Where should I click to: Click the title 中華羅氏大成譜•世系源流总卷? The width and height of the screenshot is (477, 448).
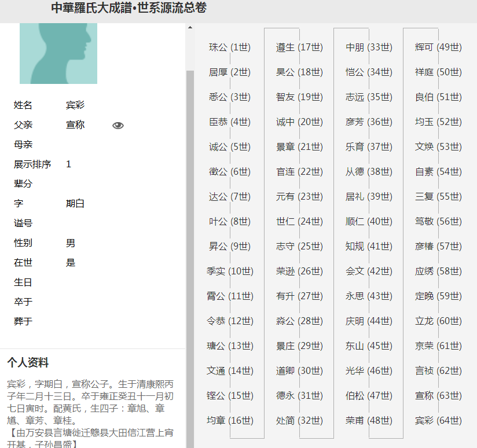129,8
